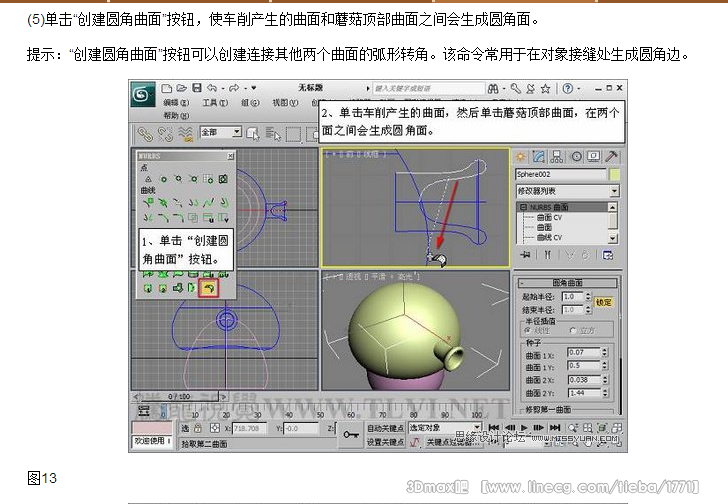Click the Play Animation button
The width and height of the screenshot is (728, 504).
524,428
